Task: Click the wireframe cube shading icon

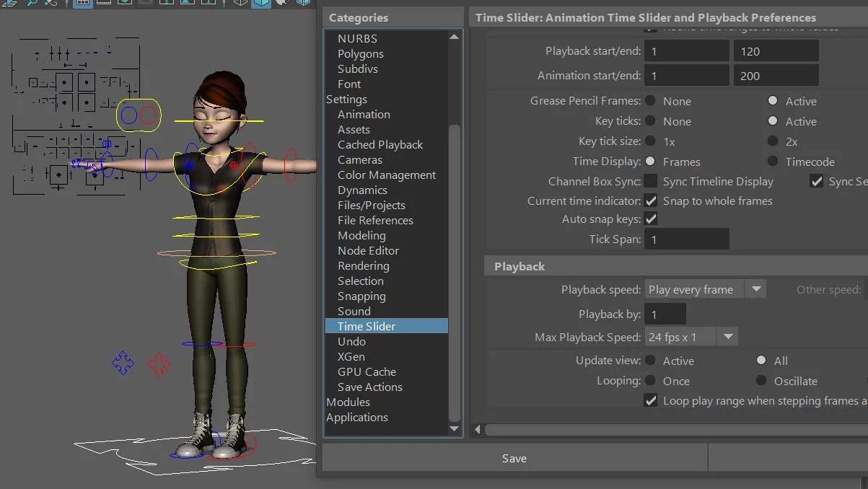Action: point(240,3)
